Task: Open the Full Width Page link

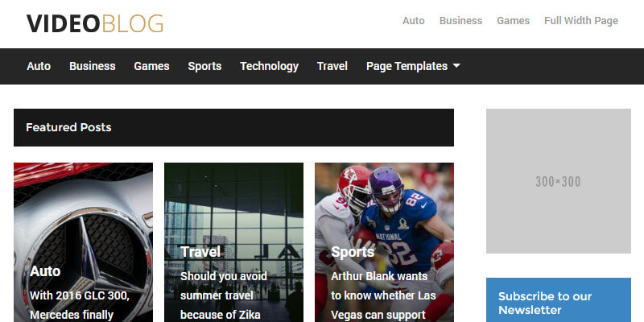Action: pos(581,21)
